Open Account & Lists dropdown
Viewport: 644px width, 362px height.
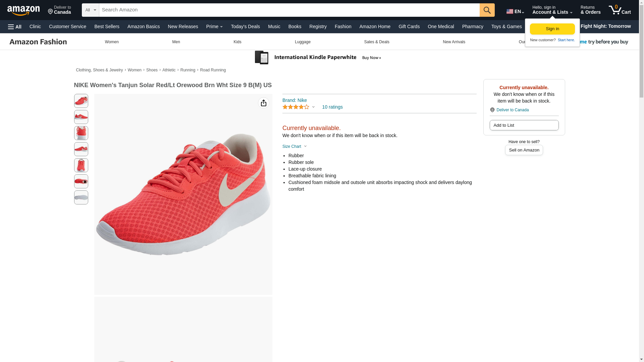552,10
